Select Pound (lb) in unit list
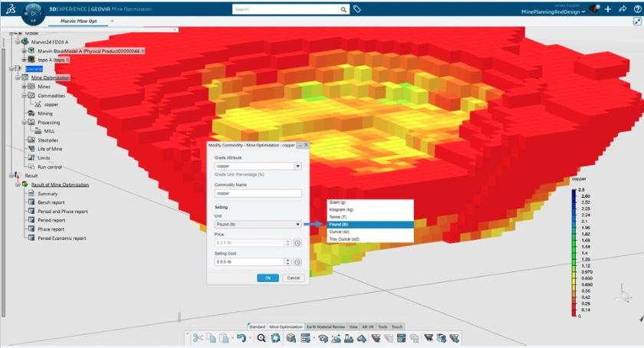This screenshot has width=644, height=348. click(370, 225)
